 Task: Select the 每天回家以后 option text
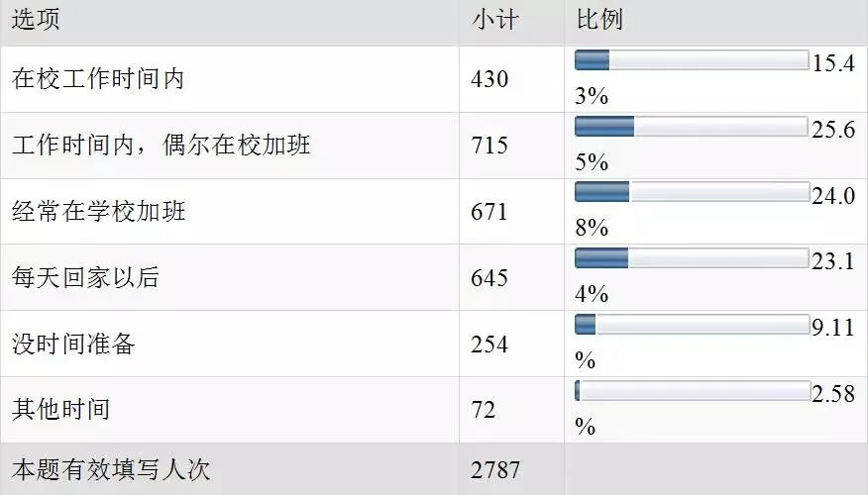85,278
